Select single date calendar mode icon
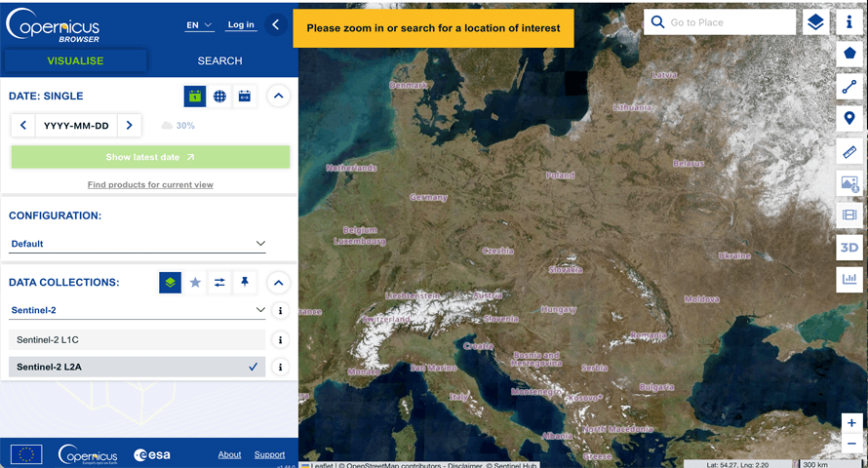Screen dimensions: 868x468 195,97
